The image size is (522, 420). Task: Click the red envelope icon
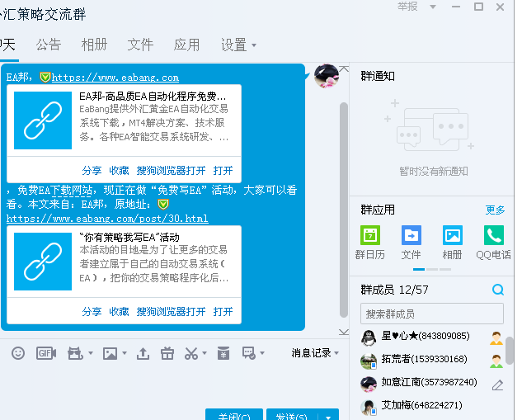pos(223,353)
